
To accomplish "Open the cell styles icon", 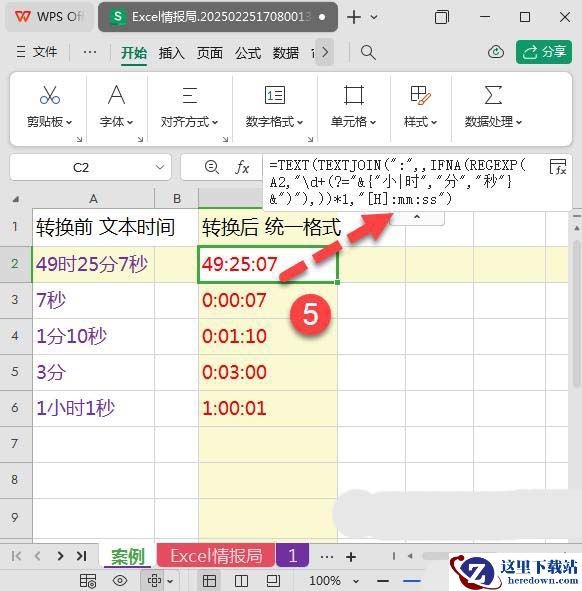I will click(420, 95).
